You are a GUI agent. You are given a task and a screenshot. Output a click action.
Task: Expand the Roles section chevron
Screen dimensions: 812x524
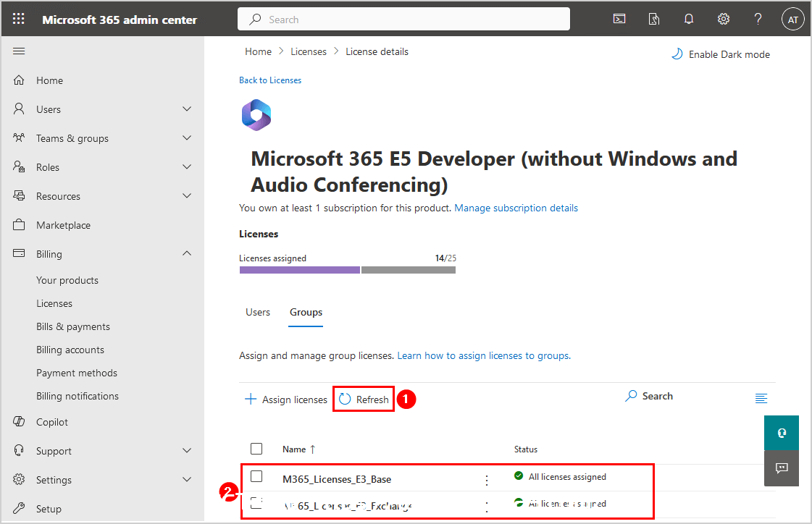[187, 167]
